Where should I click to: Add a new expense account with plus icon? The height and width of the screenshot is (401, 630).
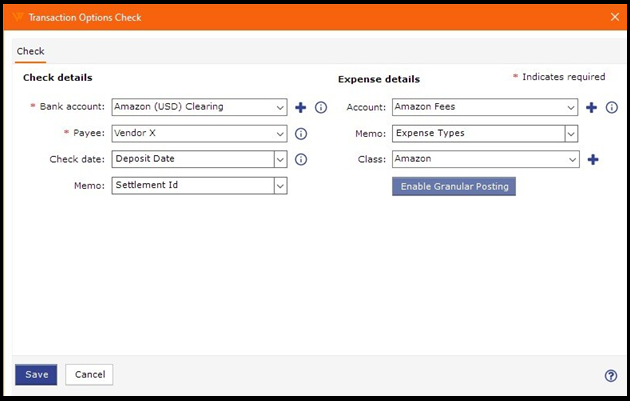tap(591, 107)
